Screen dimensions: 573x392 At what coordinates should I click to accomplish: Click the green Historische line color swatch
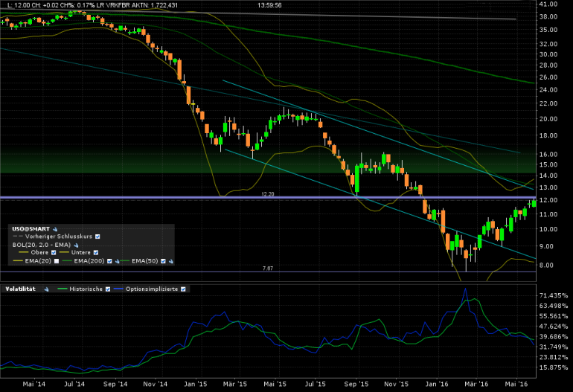(x=63, y=289)
